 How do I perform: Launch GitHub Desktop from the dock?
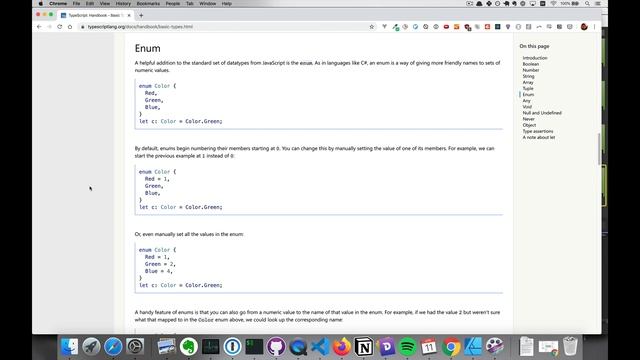click(276, 347)
